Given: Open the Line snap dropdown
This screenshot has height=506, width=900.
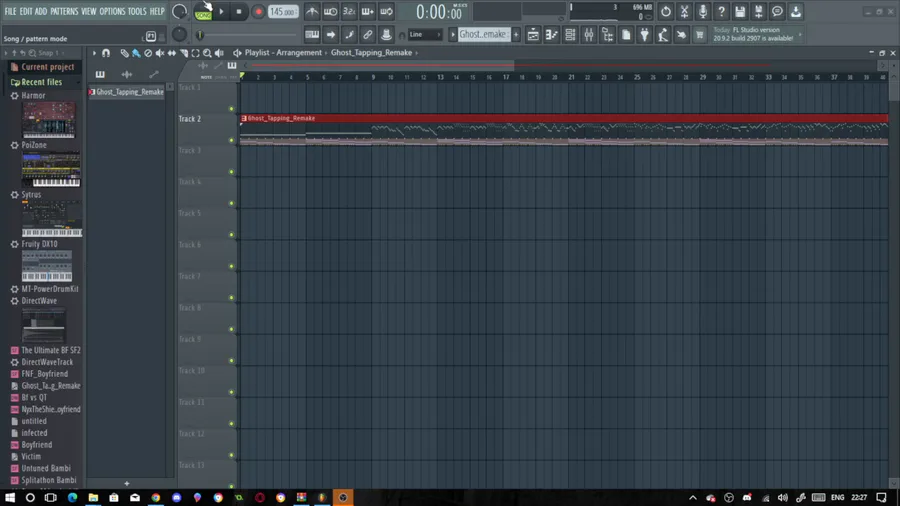Looking at the screenshot, I should (x=425, y=34).
